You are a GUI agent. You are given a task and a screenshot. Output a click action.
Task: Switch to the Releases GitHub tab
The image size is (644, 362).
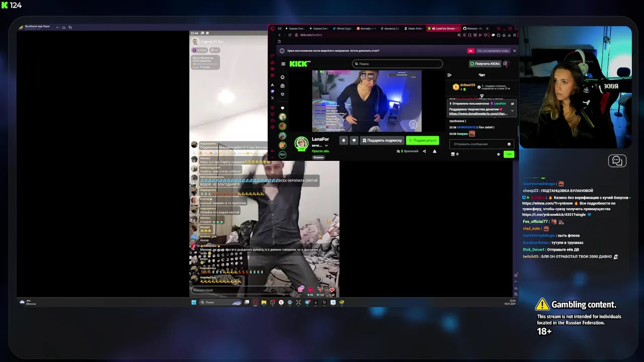tap(473, 29)
